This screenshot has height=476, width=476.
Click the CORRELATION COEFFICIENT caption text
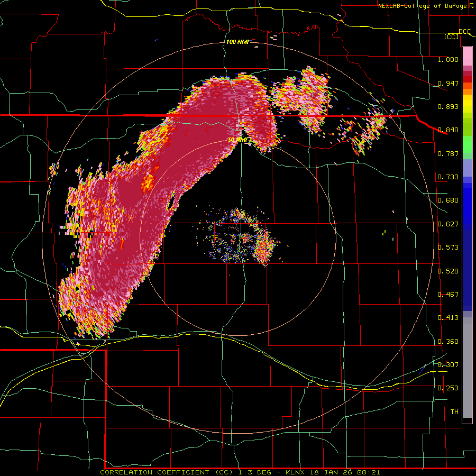154,472
